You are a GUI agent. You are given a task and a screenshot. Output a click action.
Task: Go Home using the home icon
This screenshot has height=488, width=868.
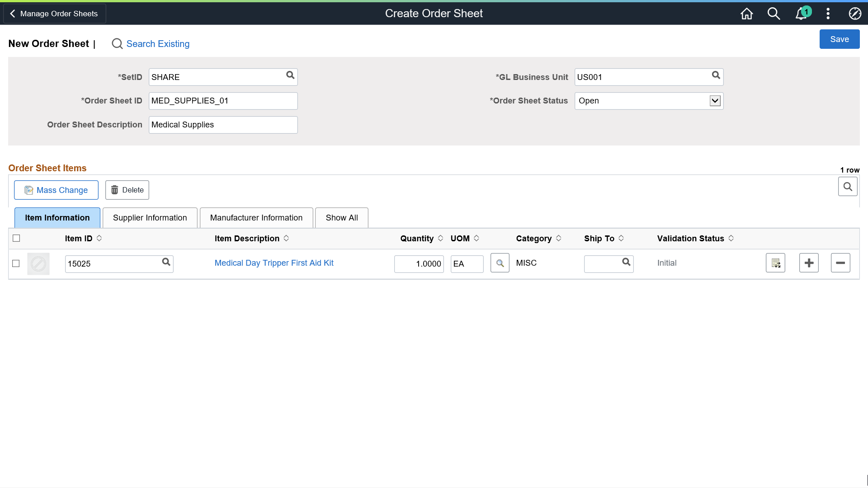point(747,14)
